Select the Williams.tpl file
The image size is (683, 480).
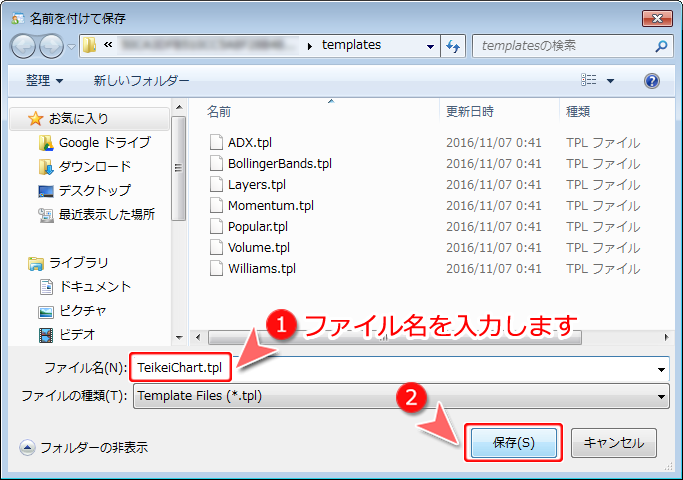(x=262, y=268)
